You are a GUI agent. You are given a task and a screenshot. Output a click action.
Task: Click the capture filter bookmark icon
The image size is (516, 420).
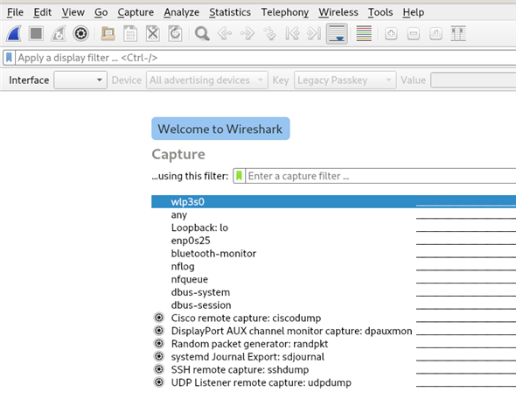pos(240,176)
